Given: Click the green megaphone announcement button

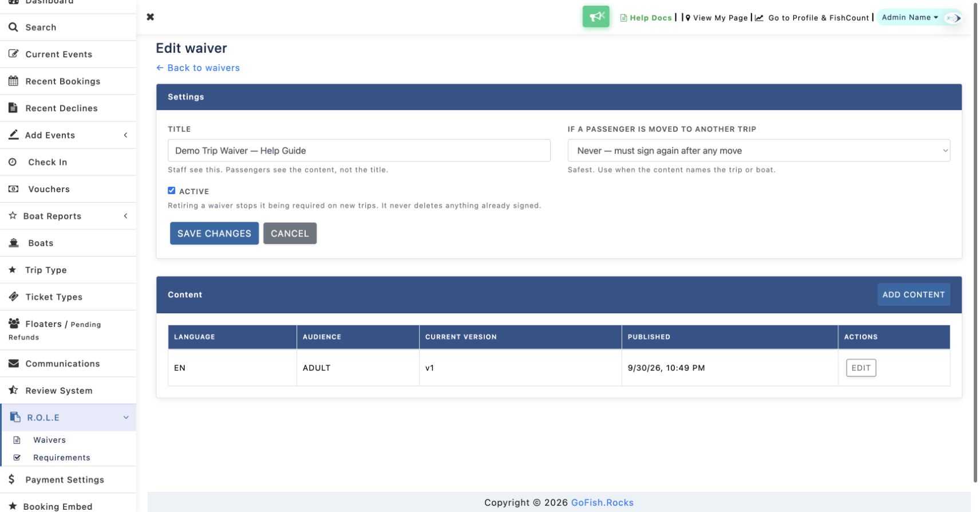Looking at the screenshot, I should point(596,17).
